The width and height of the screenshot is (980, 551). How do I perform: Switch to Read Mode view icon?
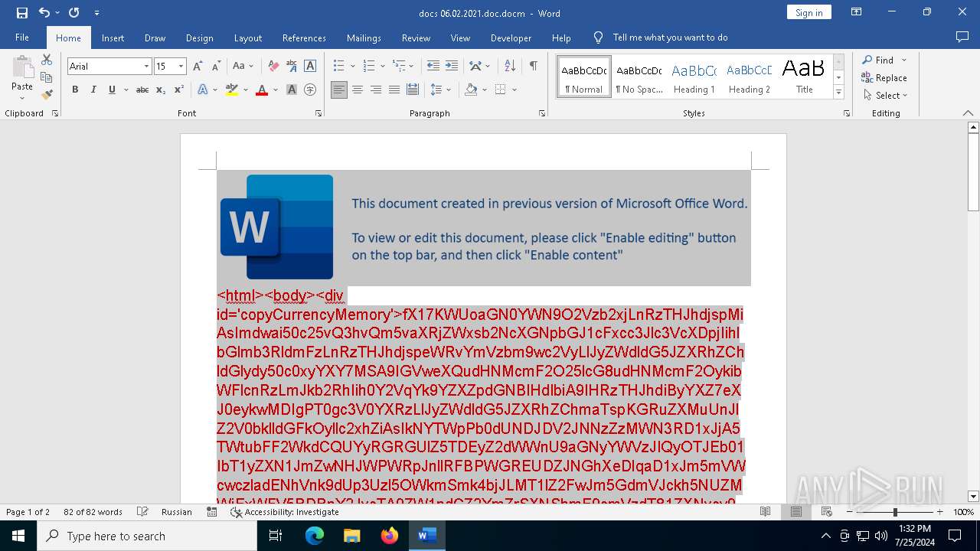click(765, 512)
